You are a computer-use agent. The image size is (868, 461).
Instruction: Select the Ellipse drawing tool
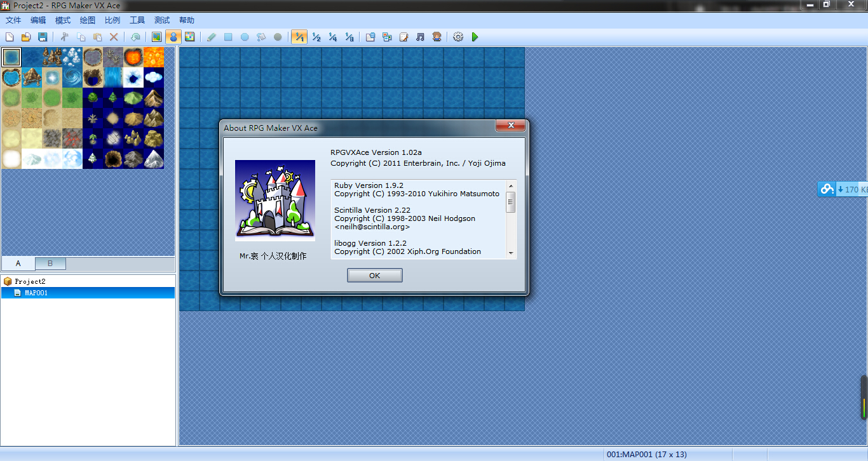click(245, 37)
